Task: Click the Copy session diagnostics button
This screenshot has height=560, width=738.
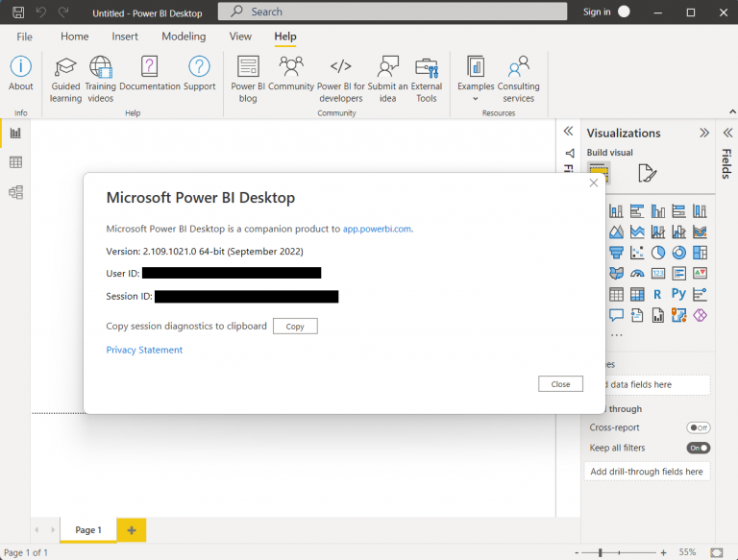Action: [295, 327]
